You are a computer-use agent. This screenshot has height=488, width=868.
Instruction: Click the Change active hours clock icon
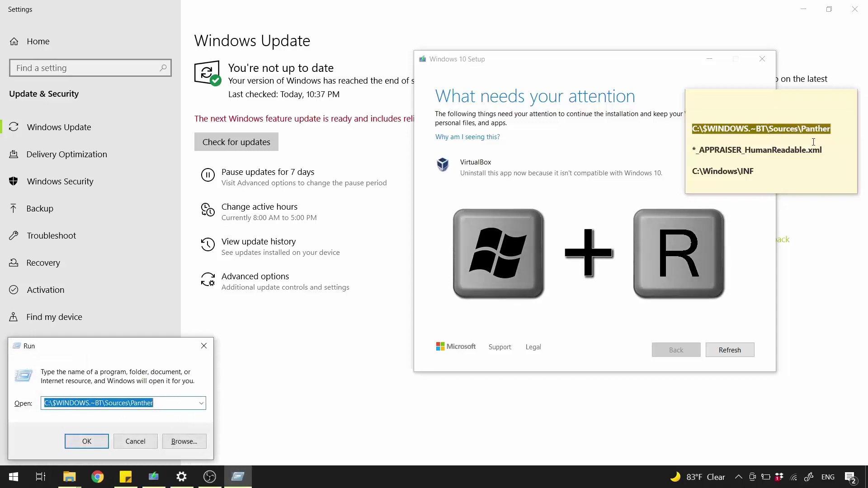208,210
